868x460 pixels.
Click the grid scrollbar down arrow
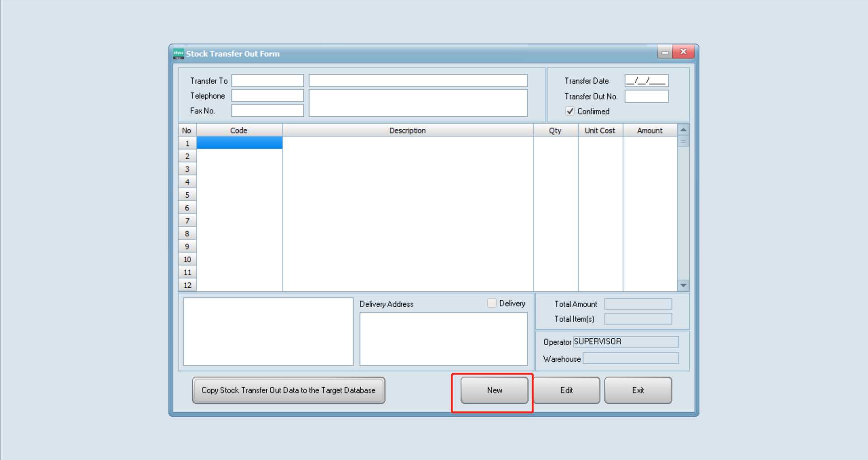[683, 285]
